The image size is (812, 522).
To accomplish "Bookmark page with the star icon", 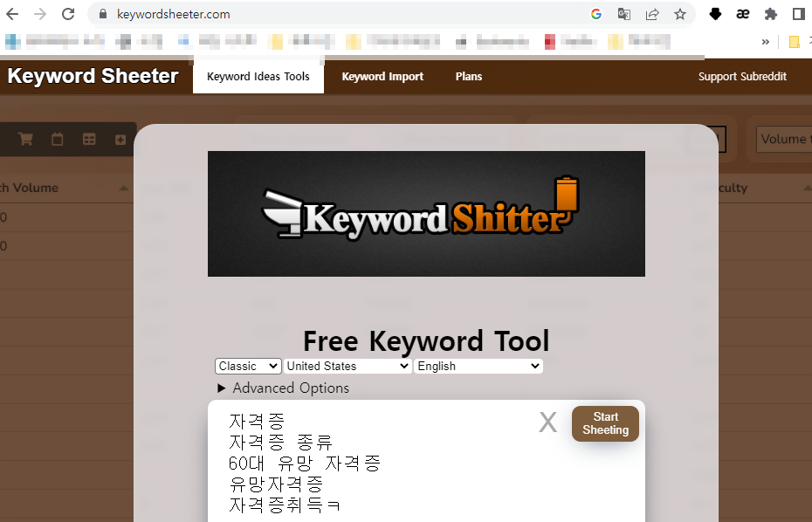I will point(680,14).
